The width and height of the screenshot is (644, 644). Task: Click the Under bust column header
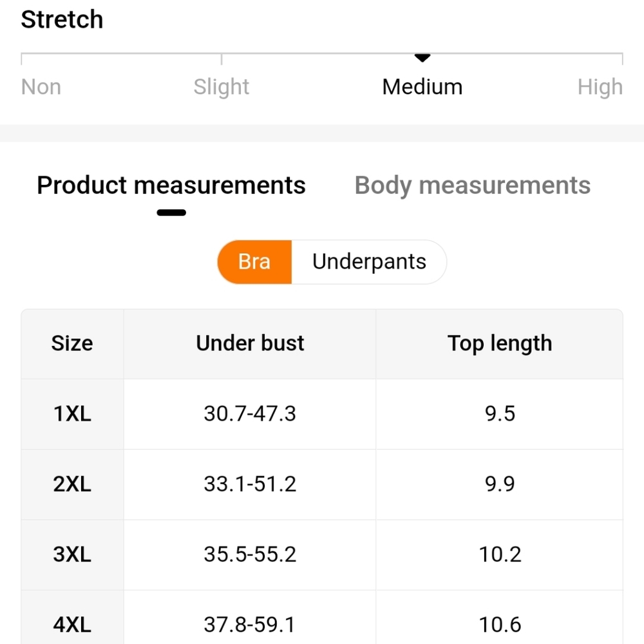[x=250, y=344]
